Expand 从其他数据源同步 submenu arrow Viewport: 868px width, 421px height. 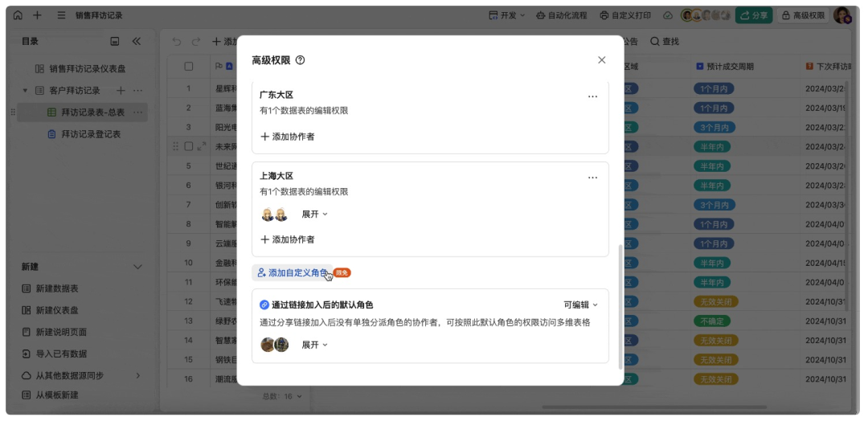click(x=138, y=375)
